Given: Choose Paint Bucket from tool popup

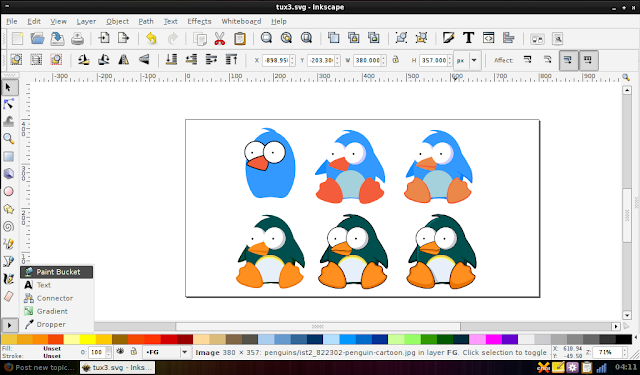Looking at the screenshot, I should tap(57, 272).
